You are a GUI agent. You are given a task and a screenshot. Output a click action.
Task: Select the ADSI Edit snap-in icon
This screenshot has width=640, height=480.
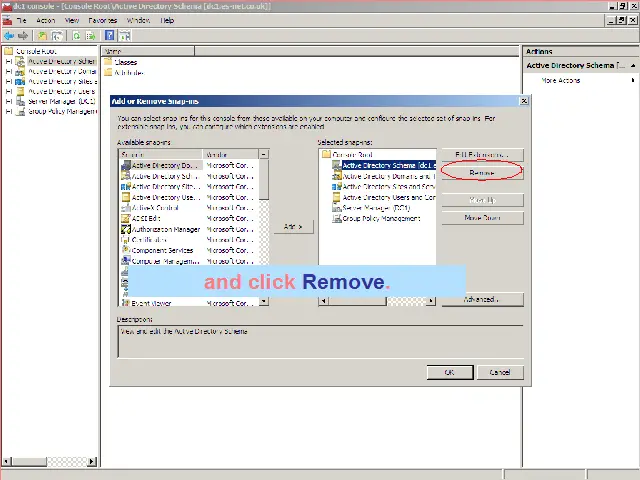click(126, 218)
